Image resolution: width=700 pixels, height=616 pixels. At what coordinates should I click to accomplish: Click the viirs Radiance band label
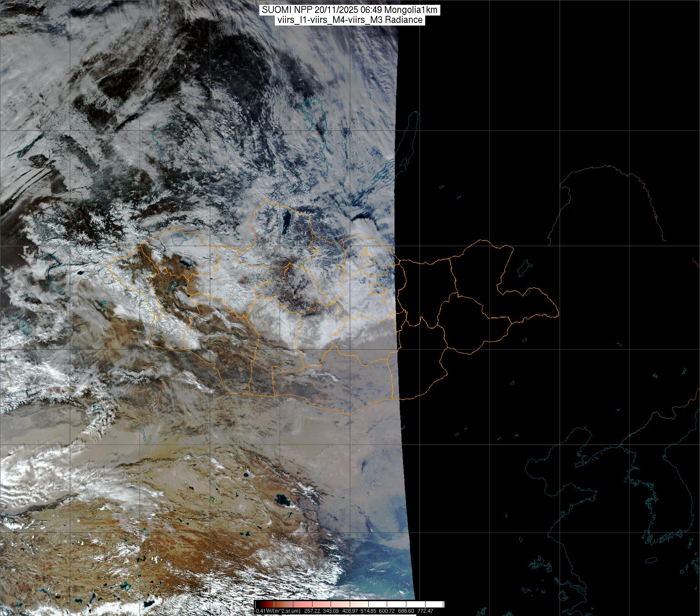click(349, 20)
